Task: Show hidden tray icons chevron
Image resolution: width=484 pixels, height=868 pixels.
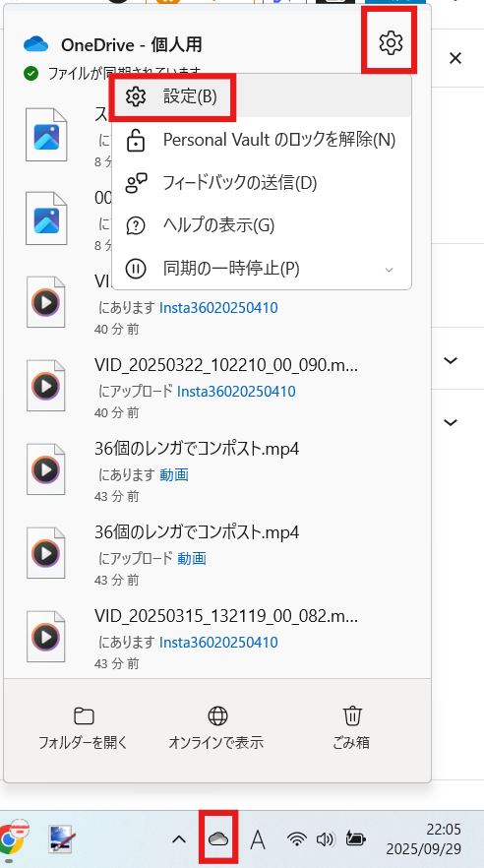Action: pos(178,839)
